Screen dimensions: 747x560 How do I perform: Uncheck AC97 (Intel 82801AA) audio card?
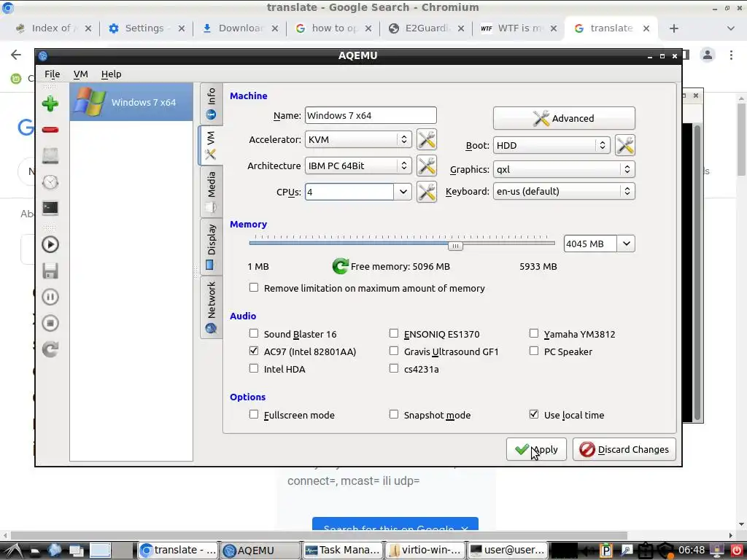[x=254, y=351]
